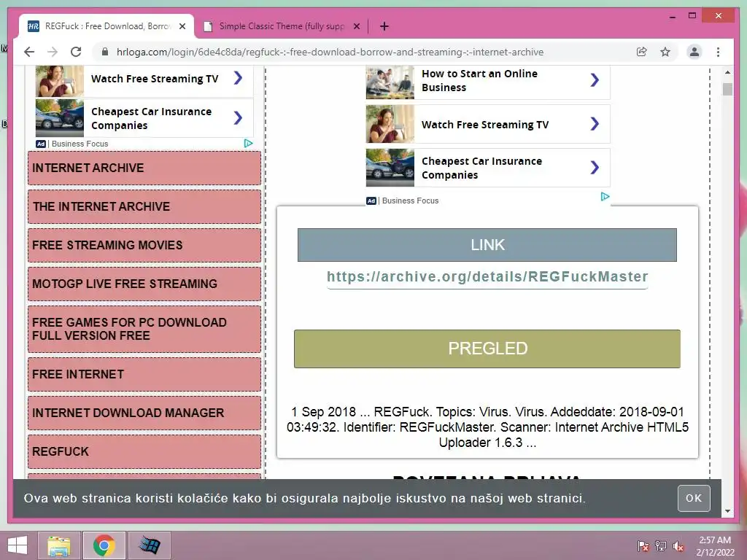Open taskbar clock showing 2:57 AM
747x560 pixels.
(x=715, y=546)
